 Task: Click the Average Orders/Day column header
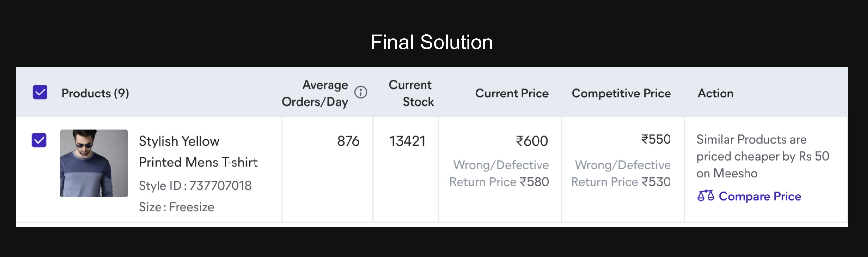315,93
